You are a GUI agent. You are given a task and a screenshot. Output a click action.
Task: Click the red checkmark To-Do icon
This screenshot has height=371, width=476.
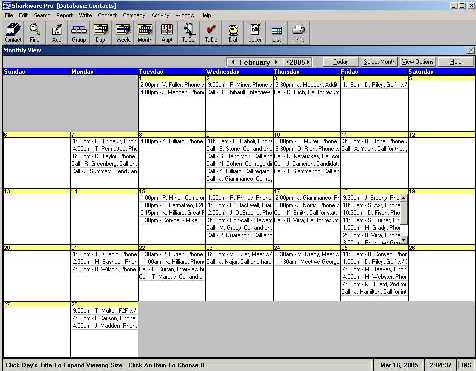coord(211,33)
